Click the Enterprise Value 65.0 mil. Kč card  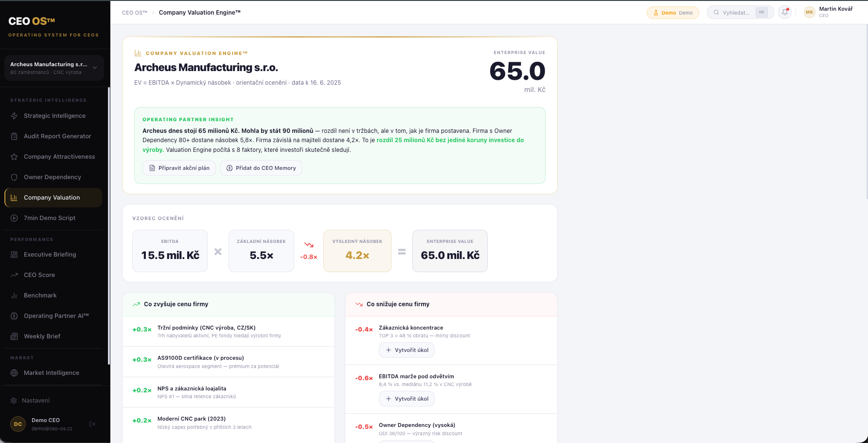point(450,251)
